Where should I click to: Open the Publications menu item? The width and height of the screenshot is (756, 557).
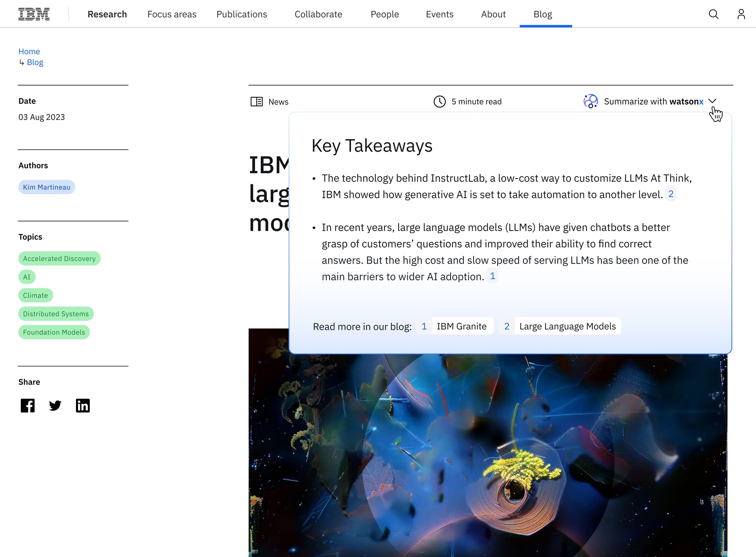coord(242,14)
